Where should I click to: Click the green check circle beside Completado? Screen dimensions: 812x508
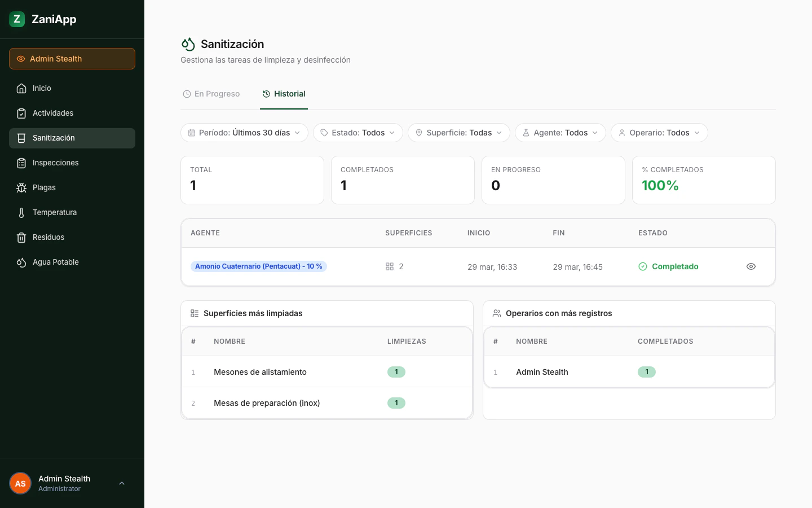pyautogui.click(x=643, y=266)
